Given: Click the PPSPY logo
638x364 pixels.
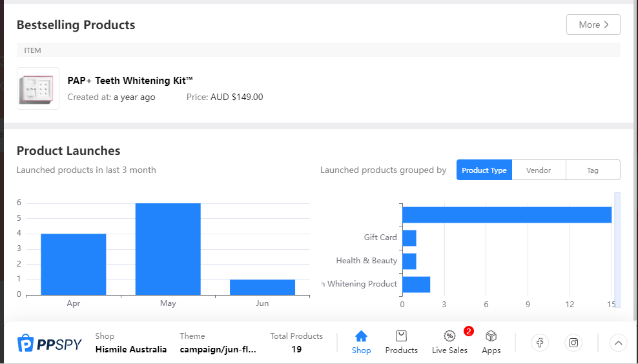Looking at the screenshot, I should pyautogui.click(x=50, y=343).
